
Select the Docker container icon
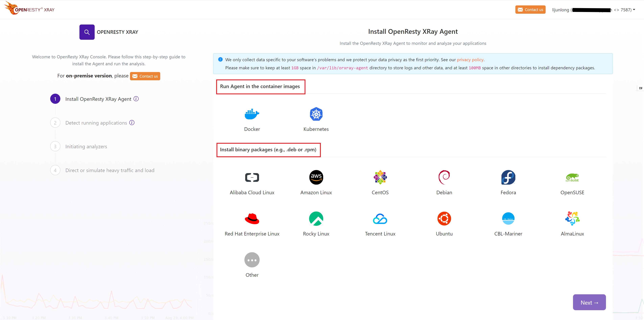(252, 114)
